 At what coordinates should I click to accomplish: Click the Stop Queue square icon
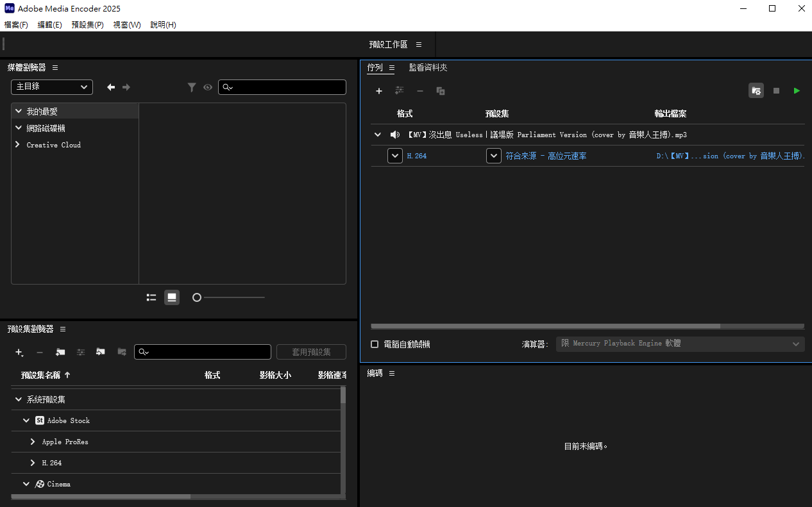coord(776,91)
